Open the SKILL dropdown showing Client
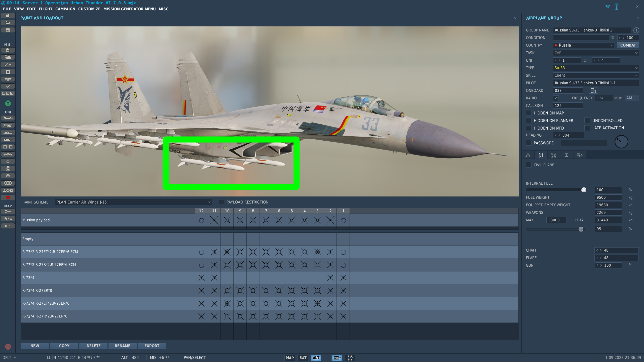The image size is (644, 362). click(x=596, y=75)
